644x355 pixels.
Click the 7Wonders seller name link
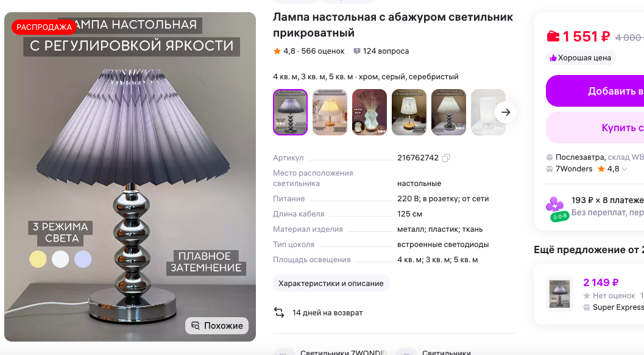point(574,169)
